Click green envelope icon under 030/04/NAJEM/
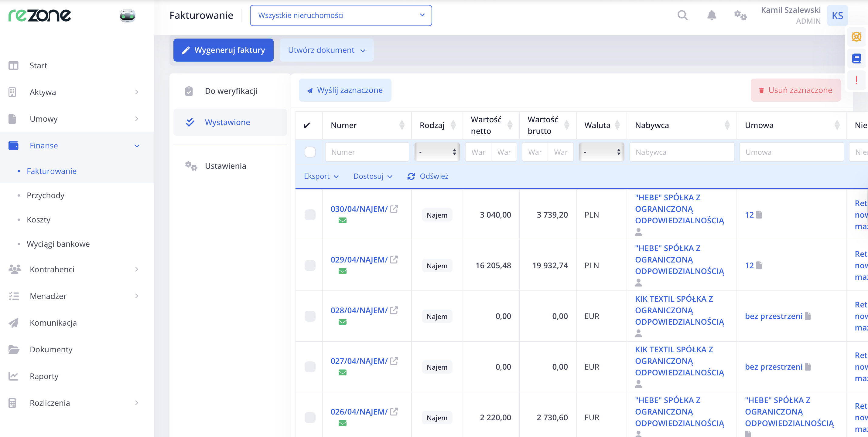The width and height of the screenshot is (868, 437). coord(342,221)
